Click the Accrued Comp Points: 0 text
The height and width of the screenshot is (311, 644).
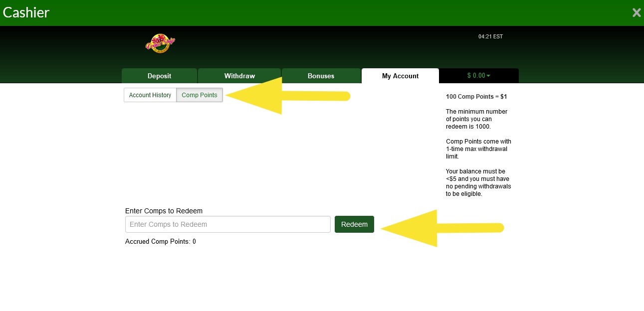pos(160,242)
